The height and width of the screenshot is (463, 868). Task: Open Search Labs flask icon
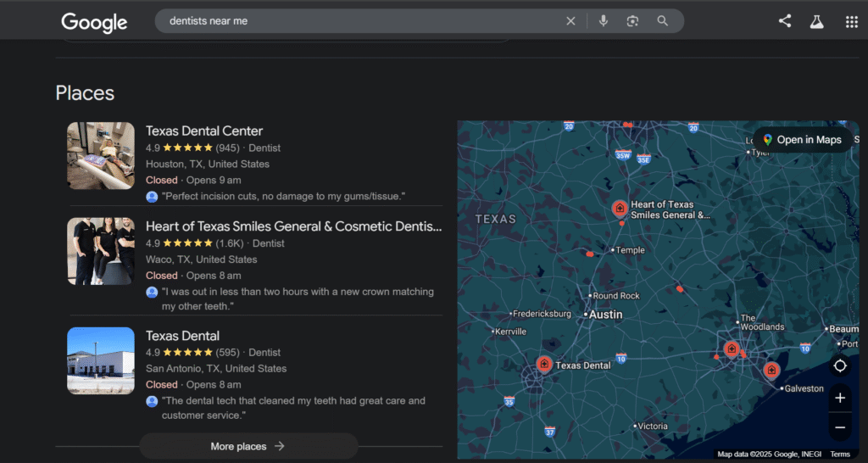(x=816, y=22)
